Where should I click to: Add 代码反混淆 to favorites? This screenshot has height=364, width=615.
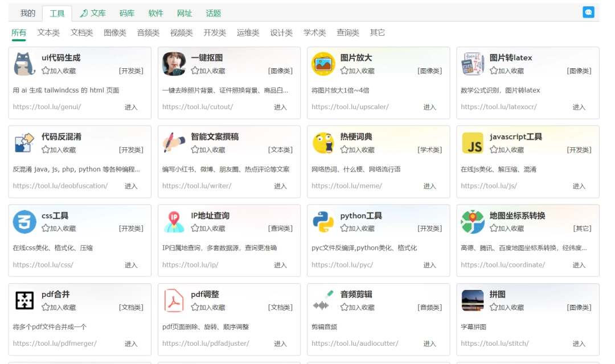tap(59, 150)
